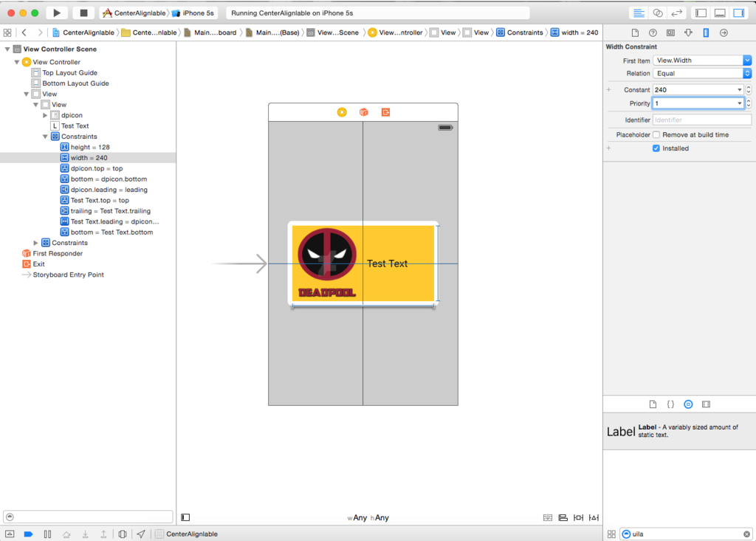Click the library search field containing uila
Image resolution: width=756 pixels, height=541 pixels.
686,534
